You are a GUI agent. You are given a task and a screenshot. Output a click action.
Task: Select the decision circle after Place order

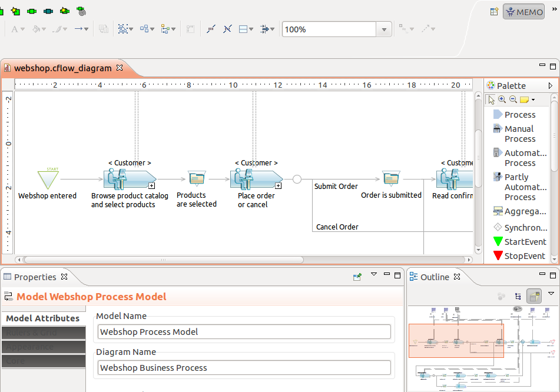pyautogui.click(x=297, y=179)
